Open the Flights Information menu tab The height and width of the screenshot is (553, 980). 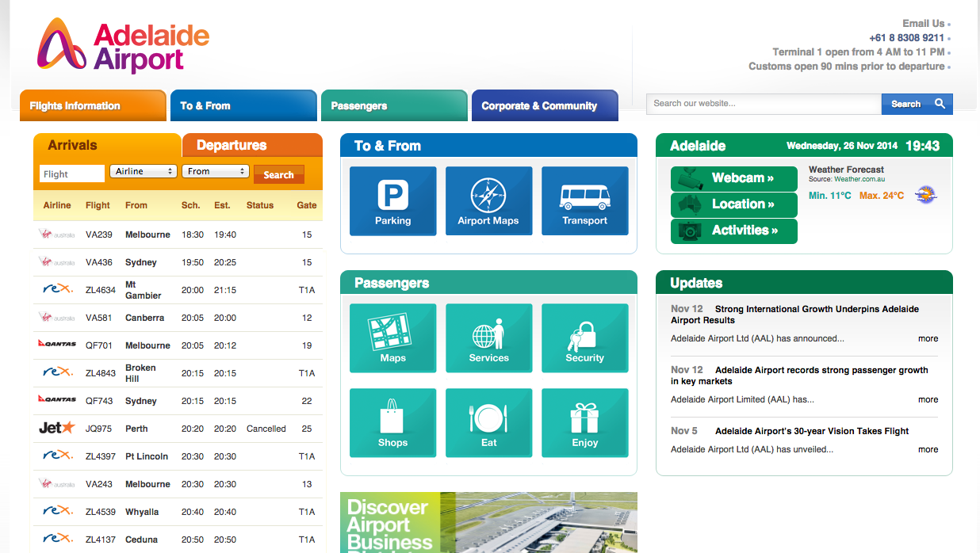(x=93, y=106)
